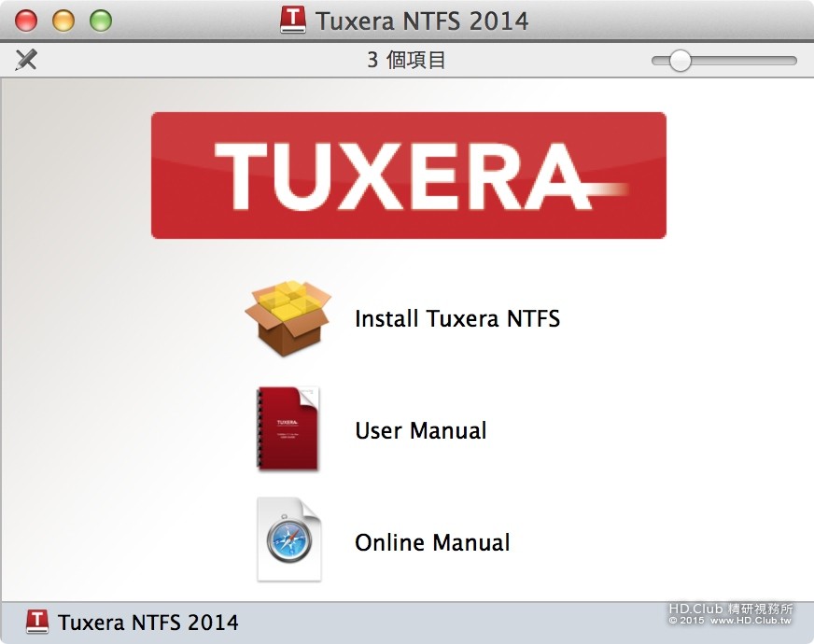This screenshot has height=644, width=814.
Task: Click the "3 個項目" item count text
Action: pyautogui.click(x=406, y=60)
